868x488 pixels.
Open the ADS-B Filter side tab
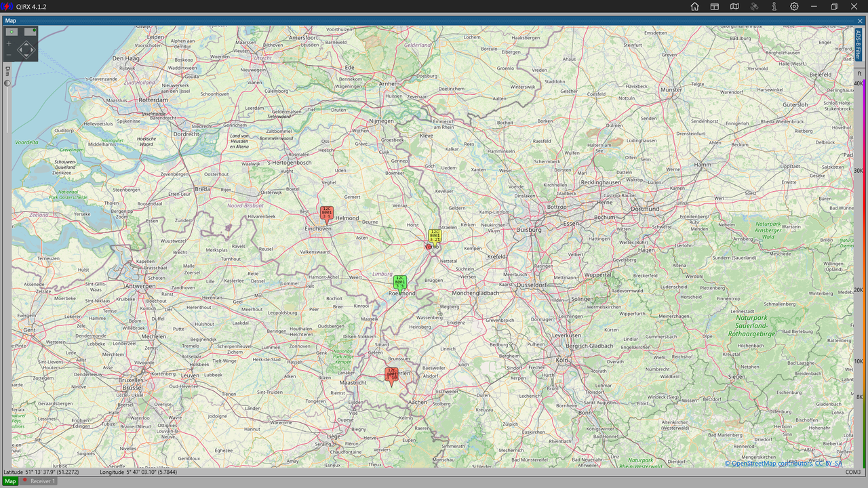click(x=859, y=45)
